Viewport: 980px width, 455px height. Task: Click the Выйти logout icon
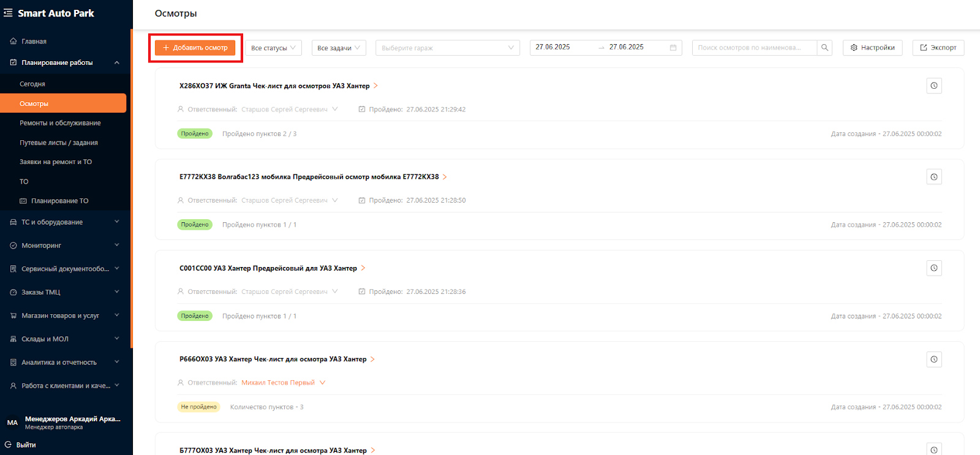click(8, 445)
